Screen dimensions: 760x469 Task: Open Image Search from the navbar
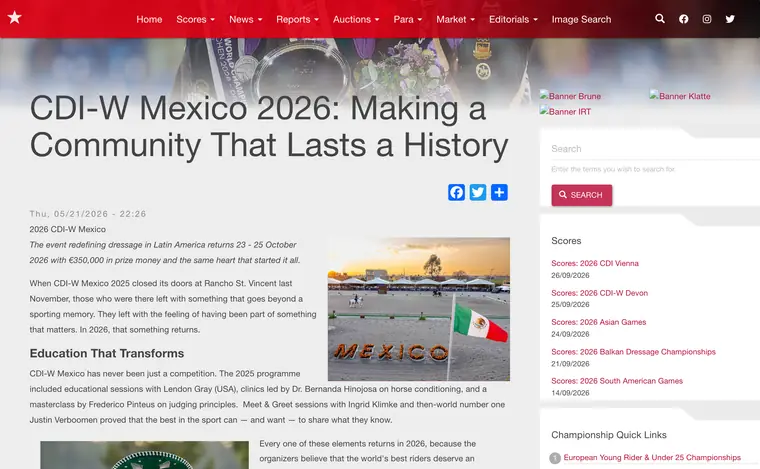581,19
